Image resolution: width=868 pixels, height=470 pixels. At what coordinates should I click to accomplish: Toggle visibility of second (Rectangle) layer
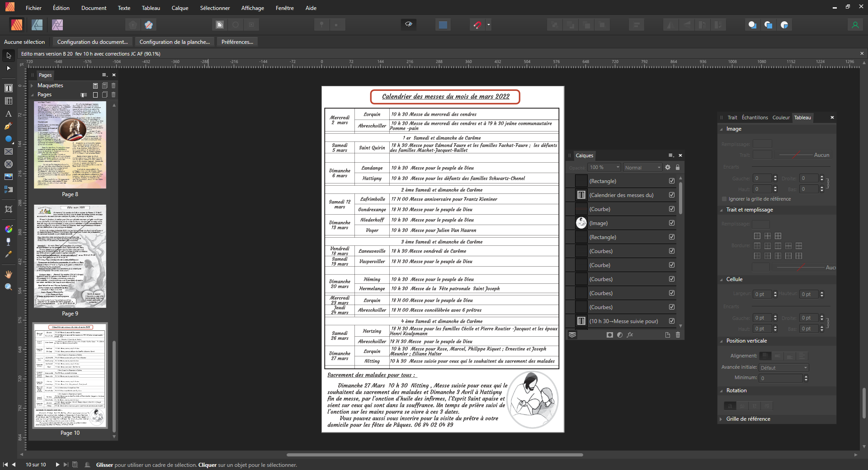pos(672,237)
